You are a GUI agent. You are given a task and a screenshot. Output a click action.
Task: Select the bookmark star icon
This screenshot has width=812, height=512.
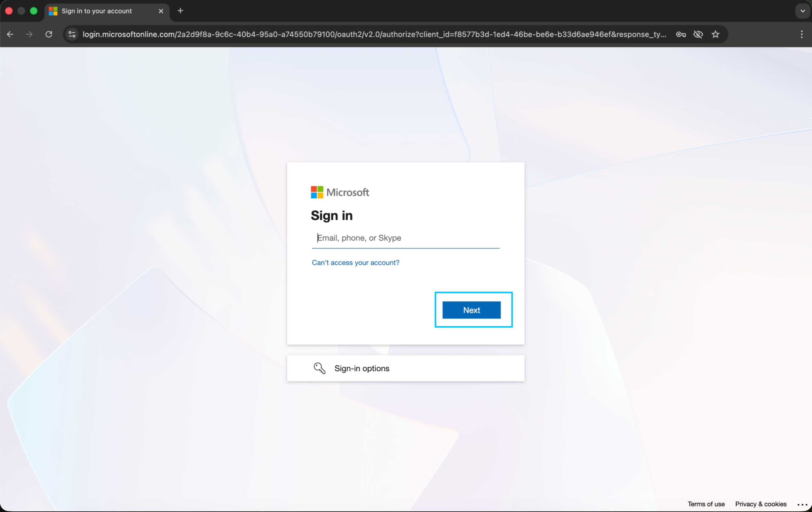(716, 34)
